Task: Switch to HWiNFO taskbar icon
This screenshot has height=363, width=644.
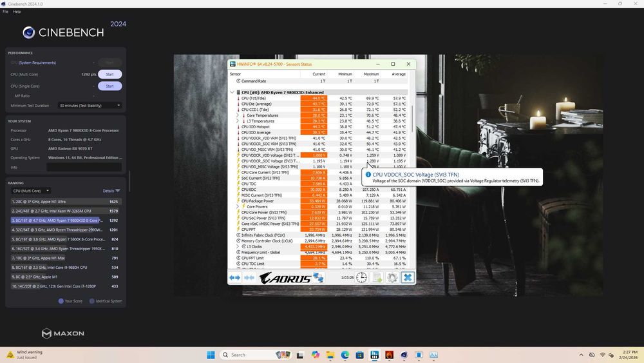Action: 375,355
